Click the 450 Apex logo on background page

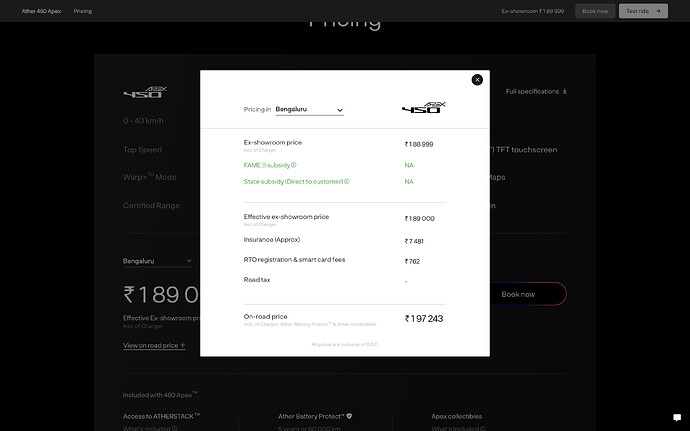coord(145,92)
